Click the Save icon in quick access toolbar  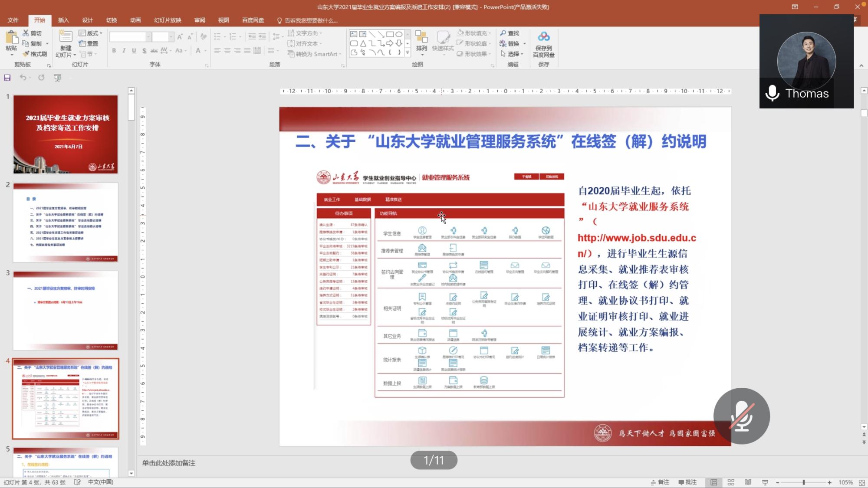tap(7, 78)
